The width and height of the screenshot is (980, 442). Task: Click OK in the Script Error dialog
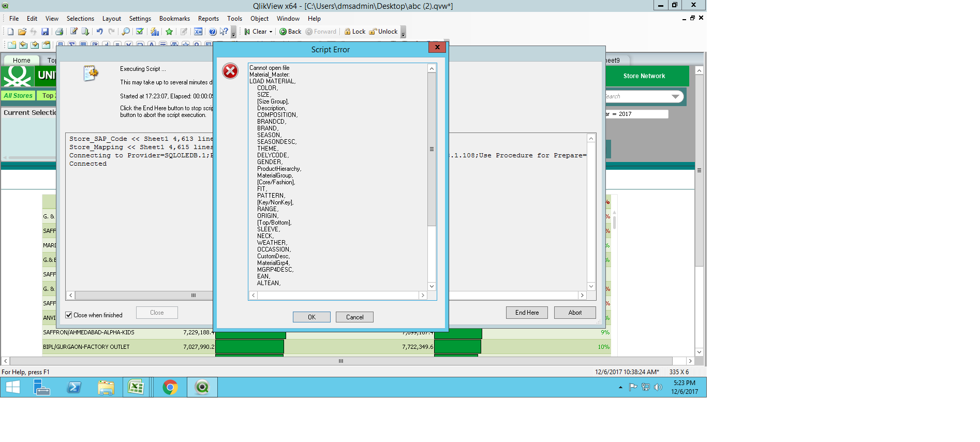click(311, 317)
